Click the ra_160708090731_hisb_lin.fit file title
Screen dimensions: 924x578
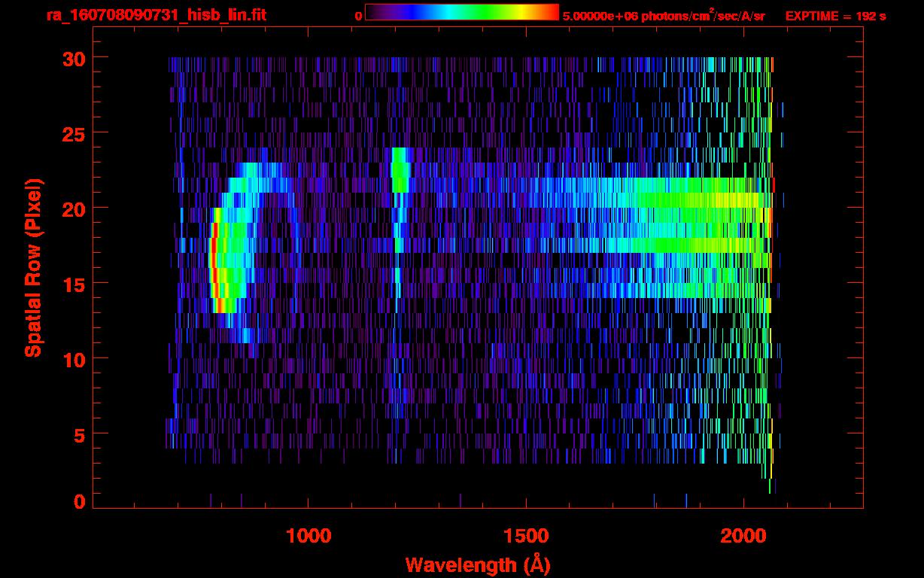coord(156,15)
